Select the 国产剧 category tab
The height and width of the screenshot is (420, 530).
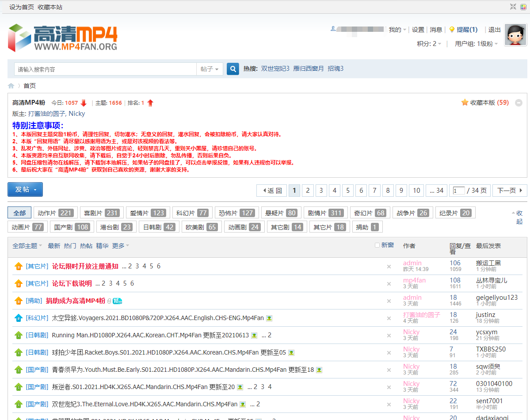72,227
